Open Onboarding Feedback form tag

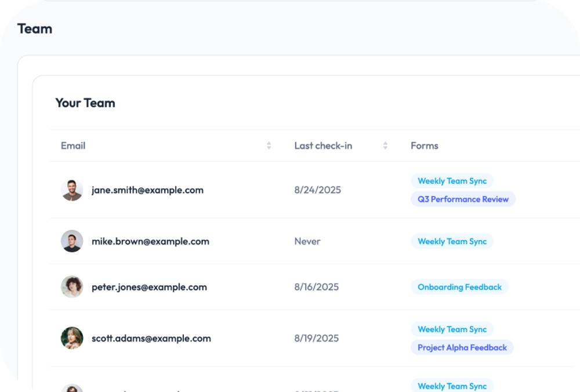[459, 287]
